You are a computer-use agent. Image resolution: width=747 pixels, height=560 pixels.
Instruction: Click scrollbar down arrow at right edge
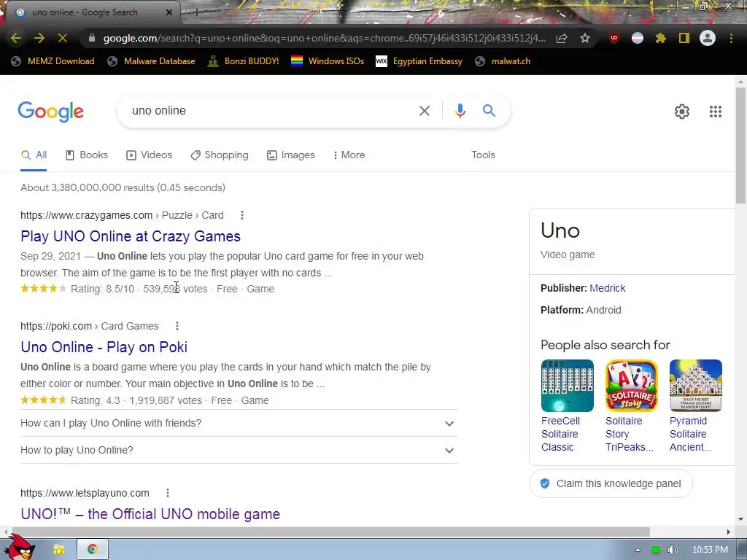(x=741, y=519)
